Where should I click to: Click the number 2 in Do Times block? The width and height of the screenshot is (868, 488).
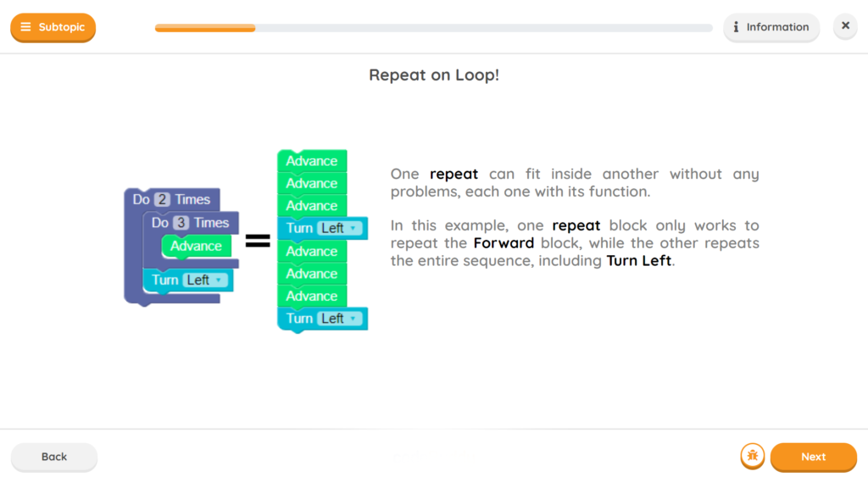163,200
